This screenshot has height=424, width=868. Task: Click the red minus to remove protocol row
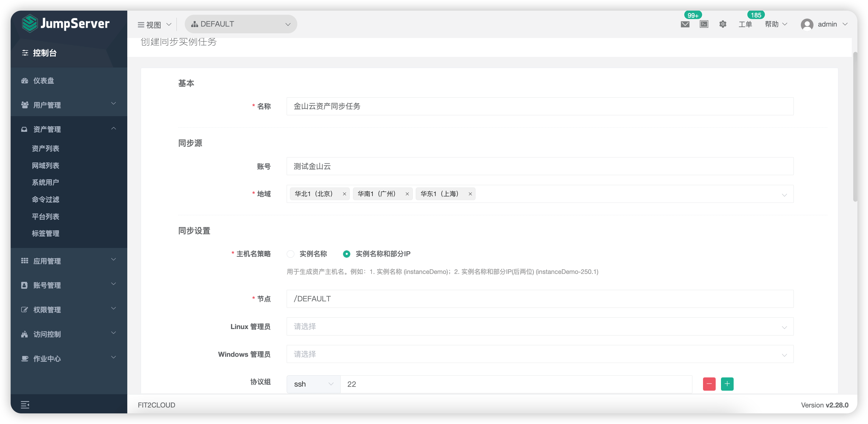pos(709,384)
